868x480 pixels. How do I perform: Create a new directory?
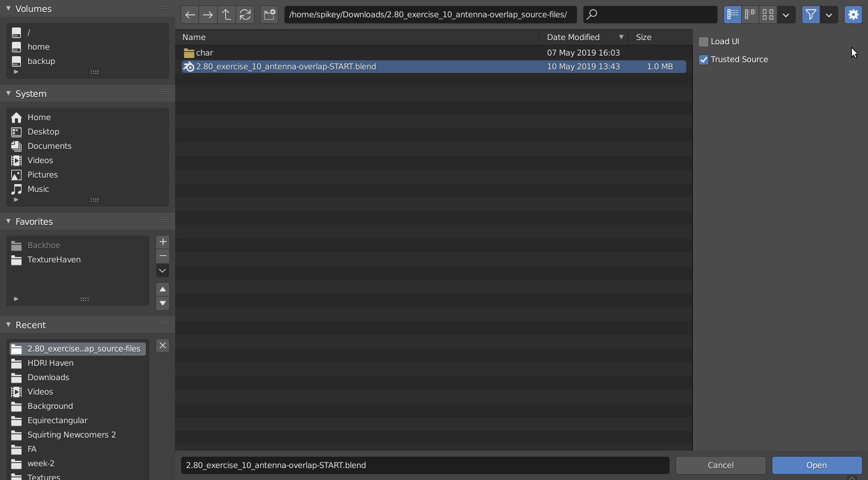[x=269, y=14]
